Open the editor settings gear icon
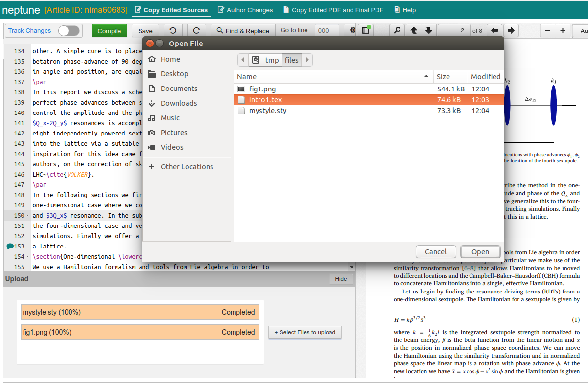Image resolution: width=588 pixels, height=383 pixels. tap(353, 31)
